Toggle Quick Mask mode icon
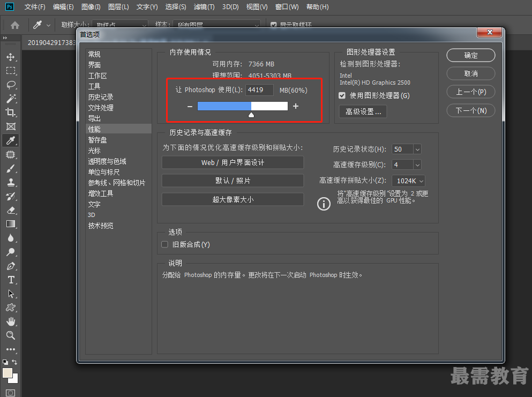This screenshot has height=397, width=532. point(11,393)
